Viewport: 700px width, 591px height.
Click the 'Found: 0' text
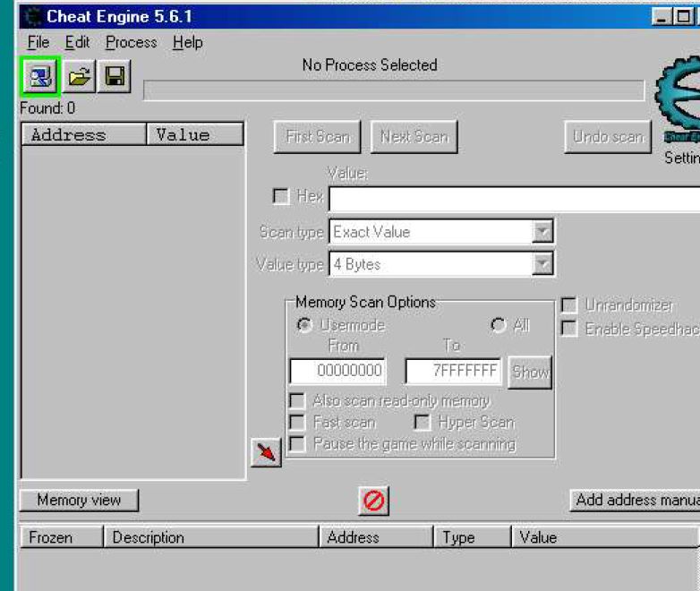coord(47,108)
